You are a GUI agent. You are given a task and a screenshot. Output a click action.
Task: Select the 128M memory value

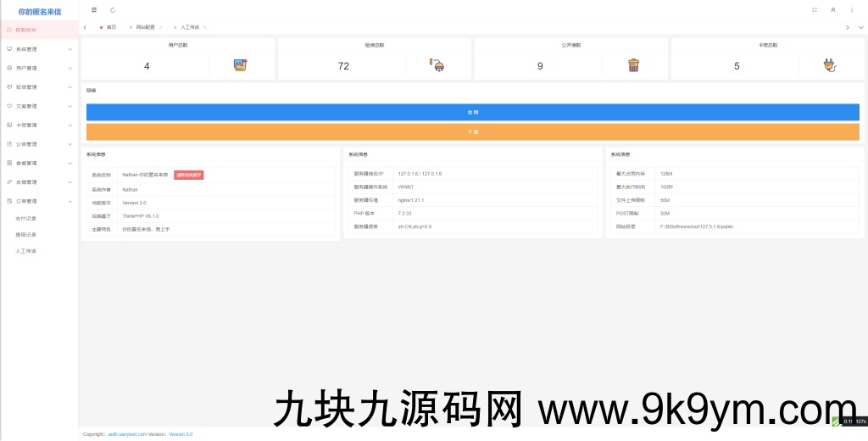666,173
